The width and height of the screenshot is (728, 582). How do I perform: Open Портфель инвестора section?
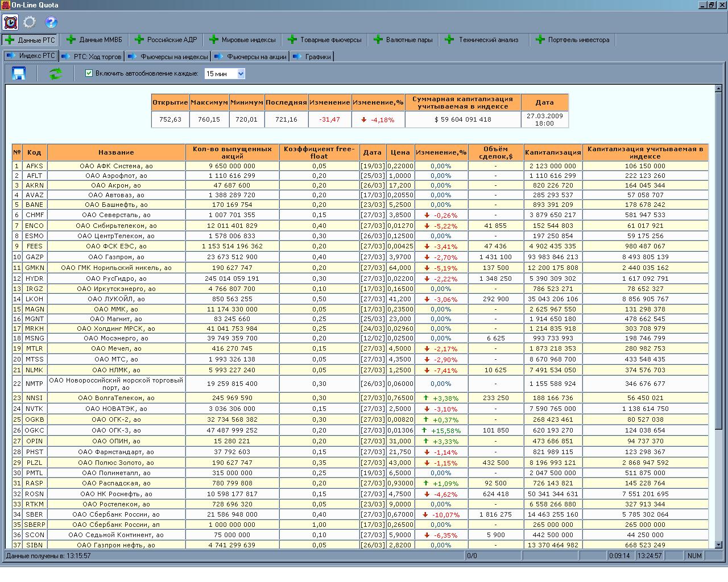point(573,40)
